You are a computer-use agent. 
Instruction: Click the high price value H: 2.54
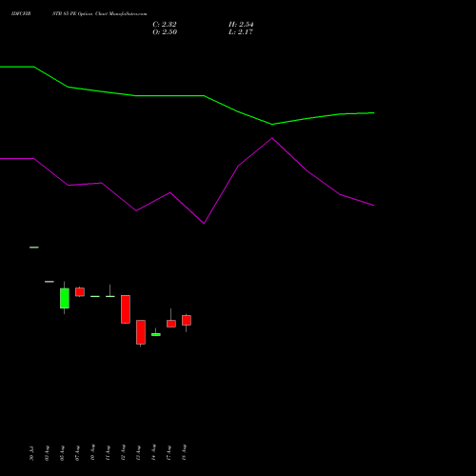241,25
